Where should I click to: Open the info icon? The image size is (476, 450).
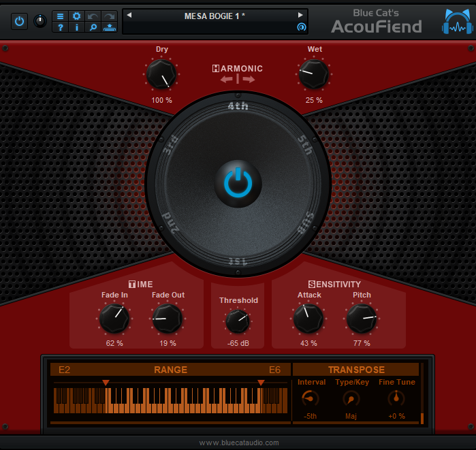pyautogui.click(x=76, y=27)
